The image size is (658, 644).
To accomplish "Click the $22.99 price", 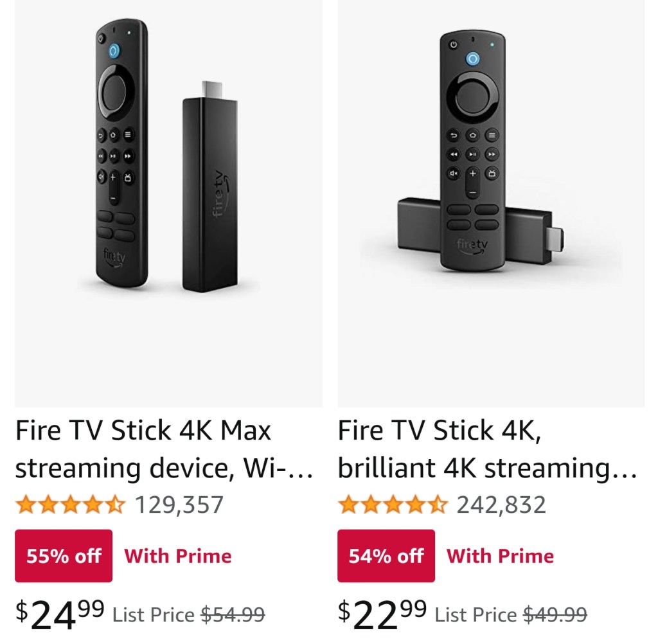I will pos(382,615).
